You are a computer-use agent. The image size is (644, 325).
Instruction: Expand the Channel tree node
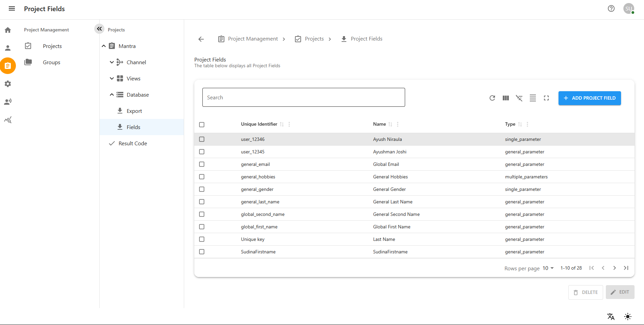pos(112,62)
